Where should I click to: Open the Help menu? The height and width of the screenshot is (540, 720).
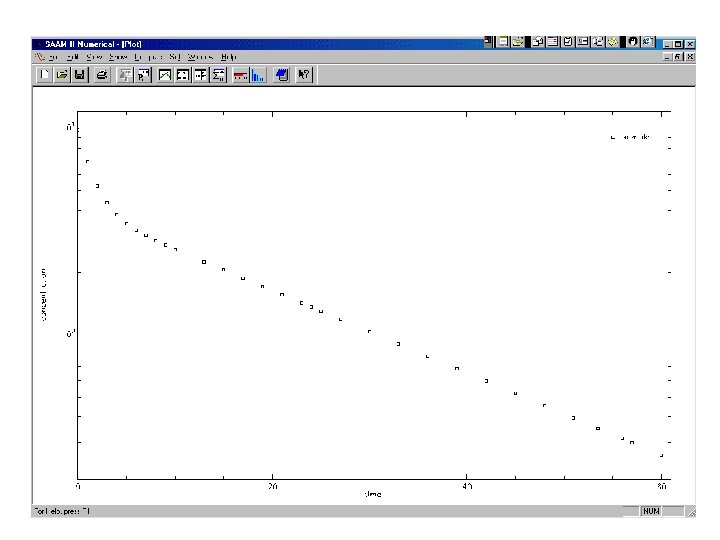coord(228,57)
